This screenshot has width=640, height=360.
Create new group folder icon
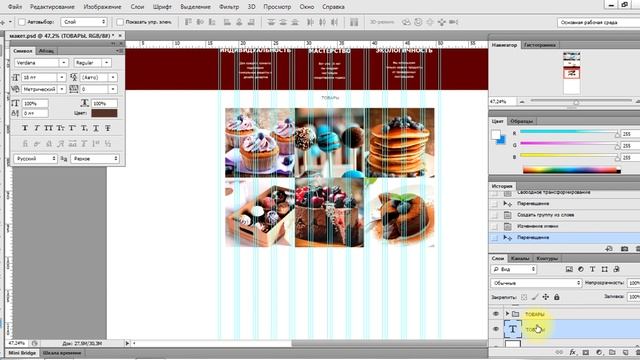(x=612, y=352)
